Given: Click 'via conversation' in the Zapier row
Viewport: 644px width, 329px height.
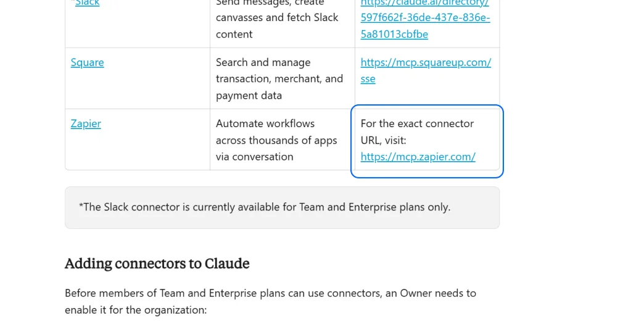Looking at the screenshot, I should 254,157.
